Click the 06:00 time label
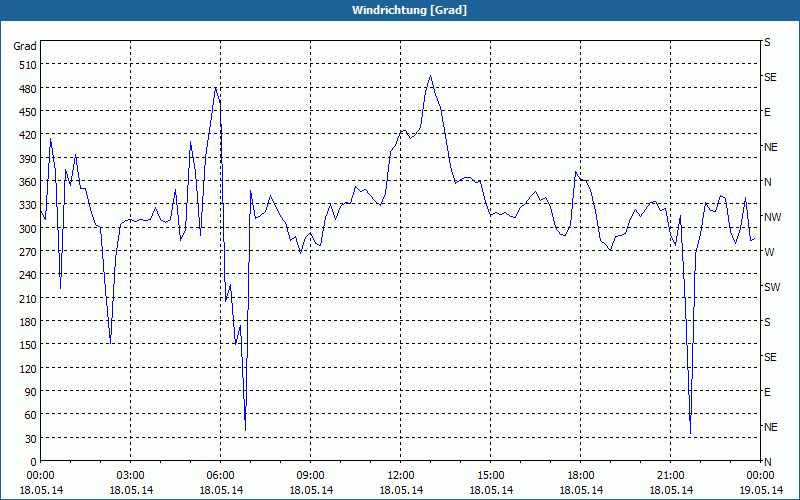 coord(220,476)
